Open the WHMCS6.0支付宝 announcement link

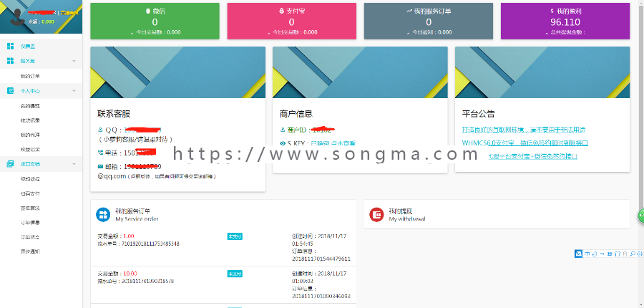(x=525, y=143)
